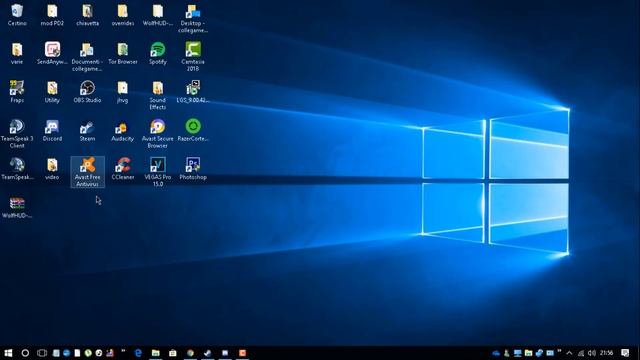Screen dimensions: 640x360
Task: Show hidden system tray icons
Action: [569, 353]
